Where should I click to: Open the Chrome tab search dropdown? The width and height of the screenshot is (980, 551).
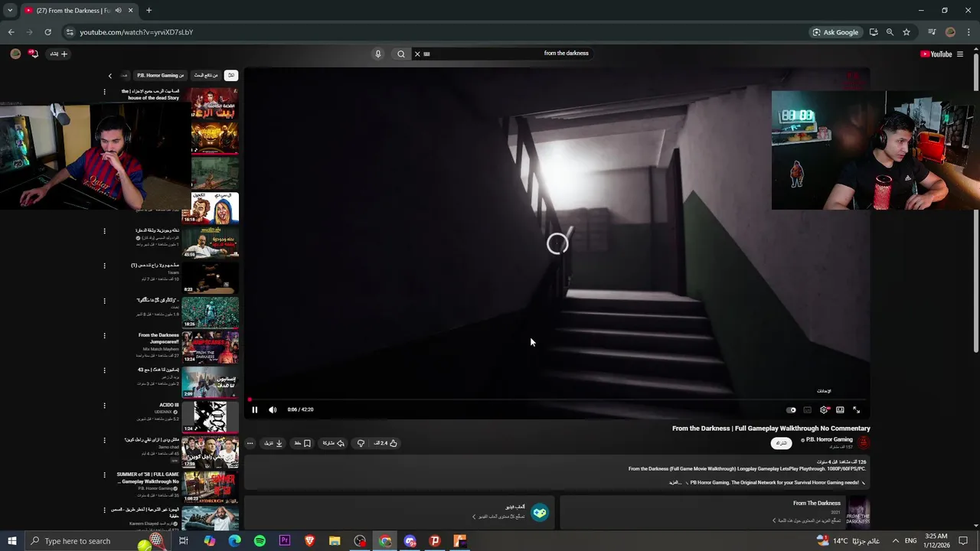click(x=10, y=11)
